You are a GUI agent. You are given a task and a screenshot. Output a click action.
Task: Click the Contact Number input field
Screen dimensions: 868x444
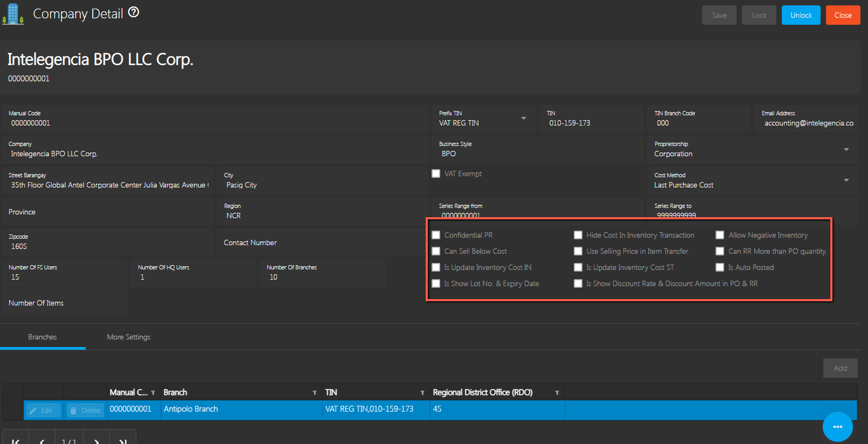click(322, 242)
